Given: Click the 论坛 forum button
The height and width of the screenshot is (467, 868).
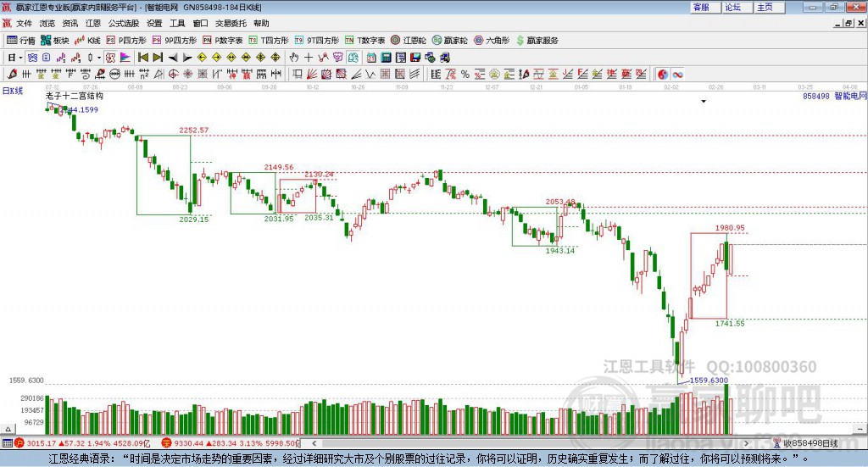Looking at the screenshot, I should click(x=737, y=7).
